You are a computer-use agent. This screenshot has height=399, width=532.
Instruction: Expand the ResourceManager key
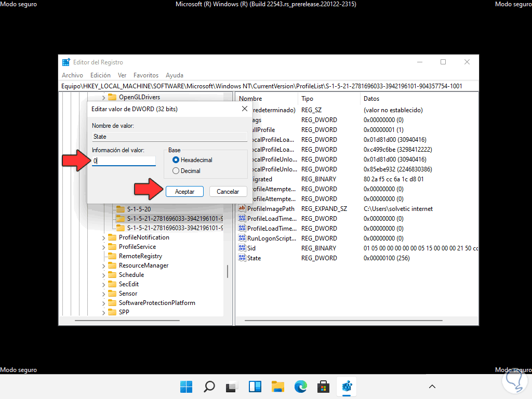(103, 265)
